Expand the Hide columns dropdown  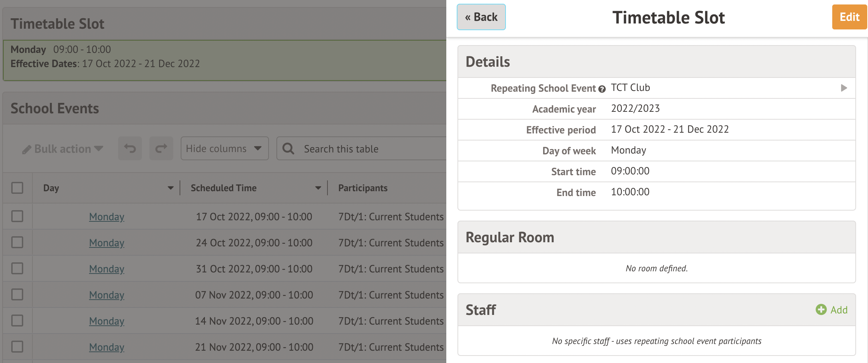tap(224, 148)
